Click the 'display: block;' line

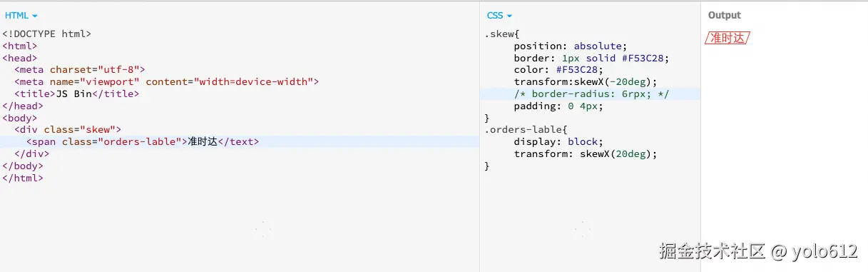pyautogui.click(x=558, y=142)
